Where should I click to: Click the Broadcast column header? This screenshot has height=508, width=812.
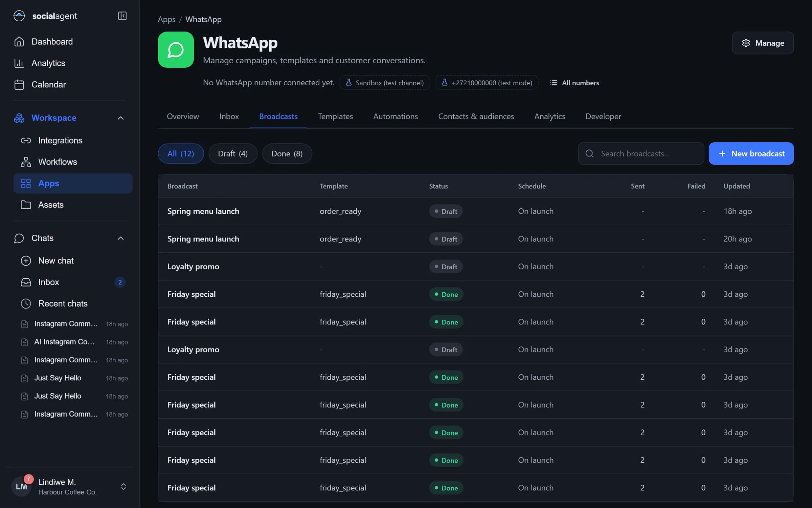coord(182,186)
